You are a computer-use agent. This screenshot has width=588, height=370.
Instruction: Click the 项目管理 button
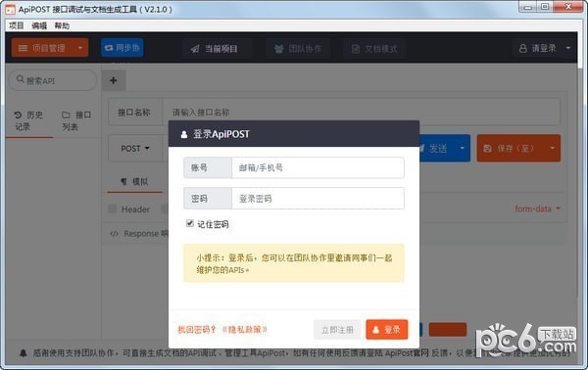click(50, 48)
